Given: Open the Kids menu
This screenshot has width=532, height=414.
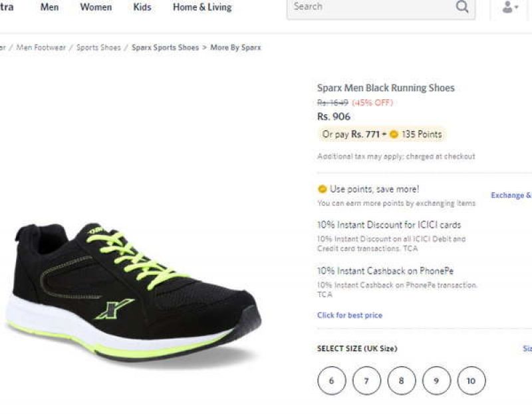Looking at the screenshot, I should pos(141,7).
